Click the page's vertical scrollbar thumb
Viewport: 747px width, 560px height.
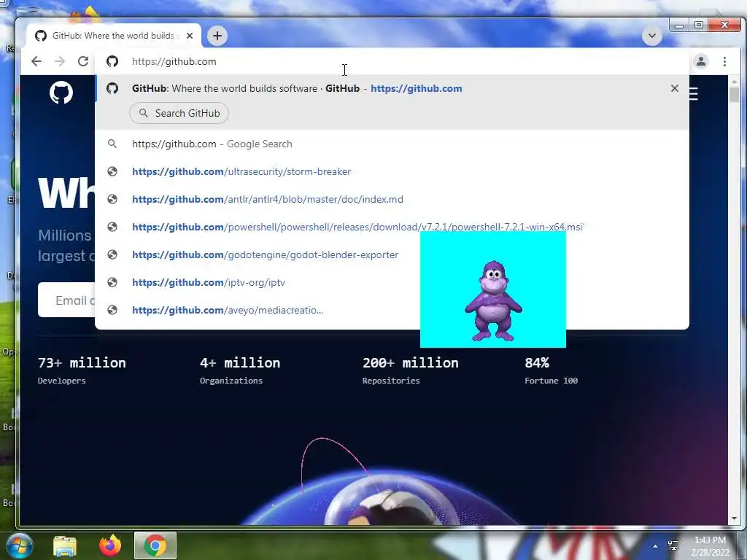(x=734, y=94)
